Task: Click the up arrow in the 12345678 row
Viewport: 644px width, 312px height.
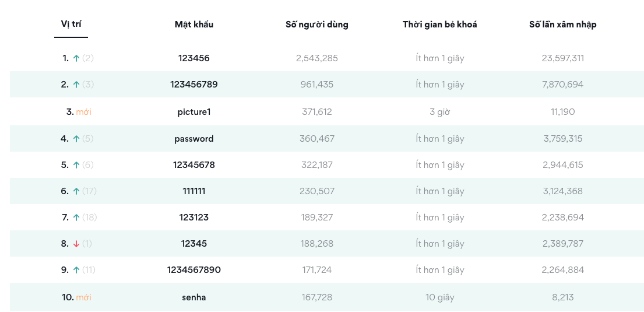Action: pos(76,165)
